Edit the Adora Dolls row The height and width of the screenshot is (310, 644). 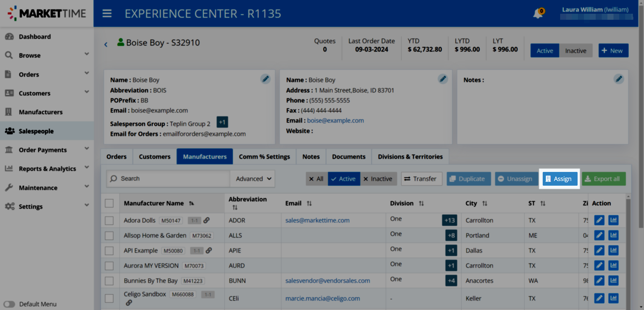[x=599, y=220]
